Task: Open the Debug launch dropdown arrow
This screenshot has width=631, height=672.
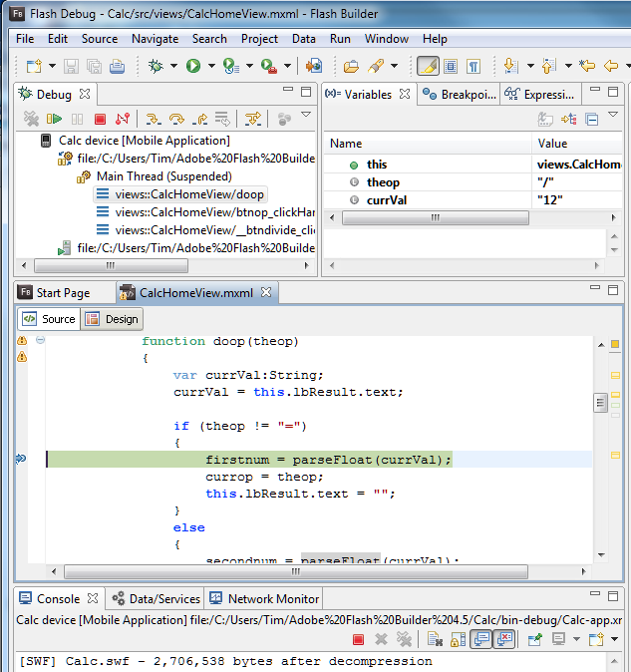Action: coord(173,66)
